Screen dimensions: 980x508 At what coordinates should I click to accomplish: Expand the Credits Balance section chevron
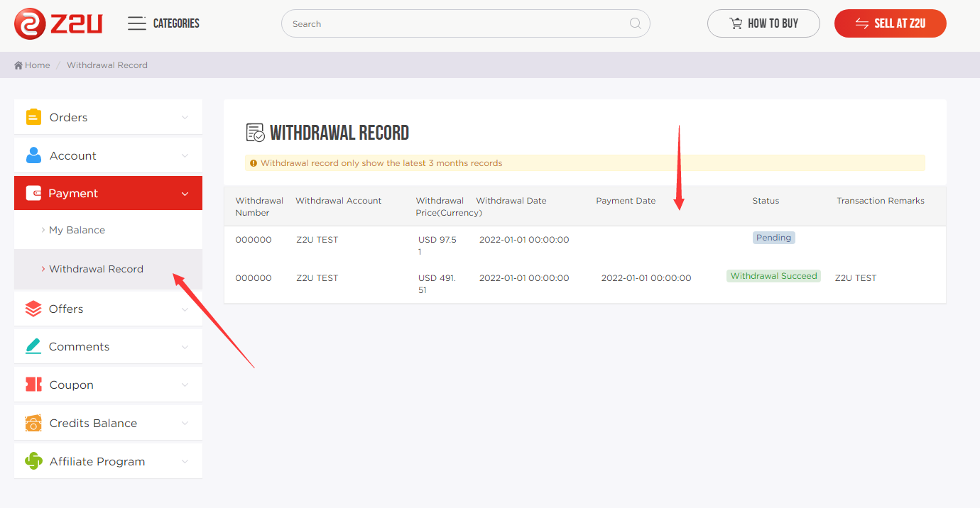pyautogui.click(x=185, y=424)
